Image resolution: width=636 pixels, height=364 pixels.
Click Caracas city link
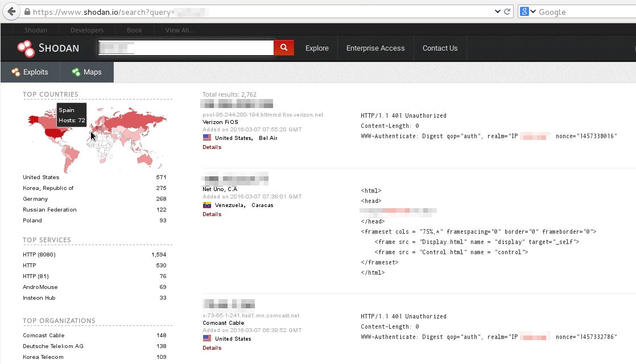[x=262, y=205]
